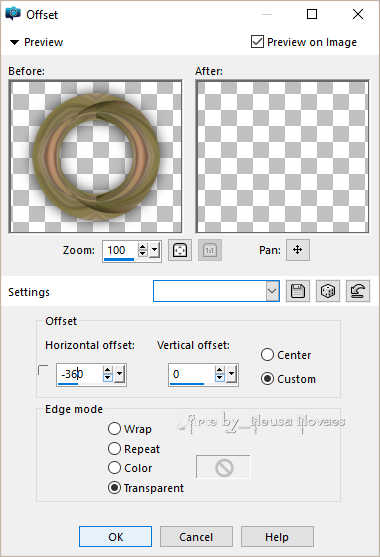Click inside the Horizontal offset input field
Screen dimensions: 380x557
pyautogui.click(x=80, y=374)
